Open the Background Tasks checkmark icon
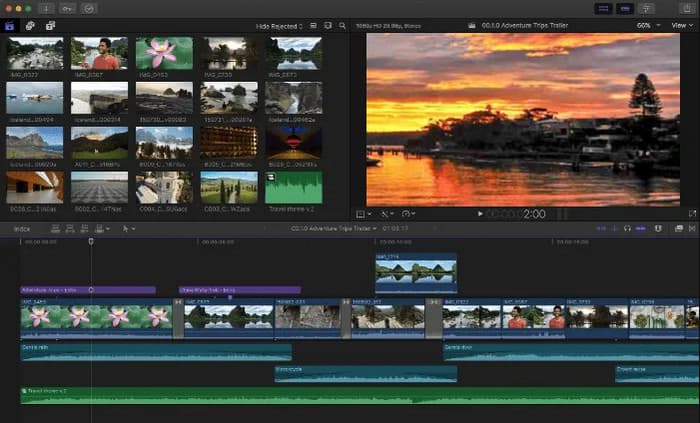 click(x=89, y=8)
